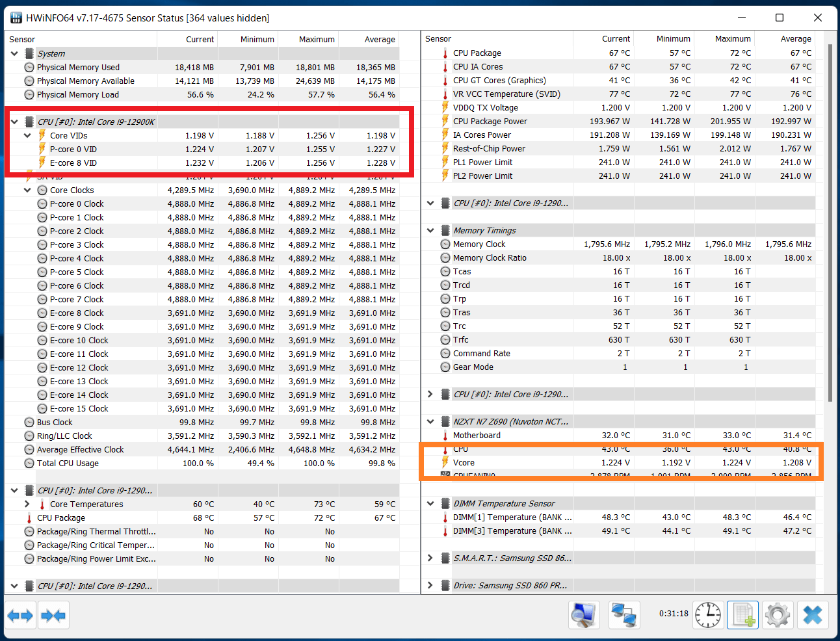Click the expand columns arrows button

(x=20, y=615)
